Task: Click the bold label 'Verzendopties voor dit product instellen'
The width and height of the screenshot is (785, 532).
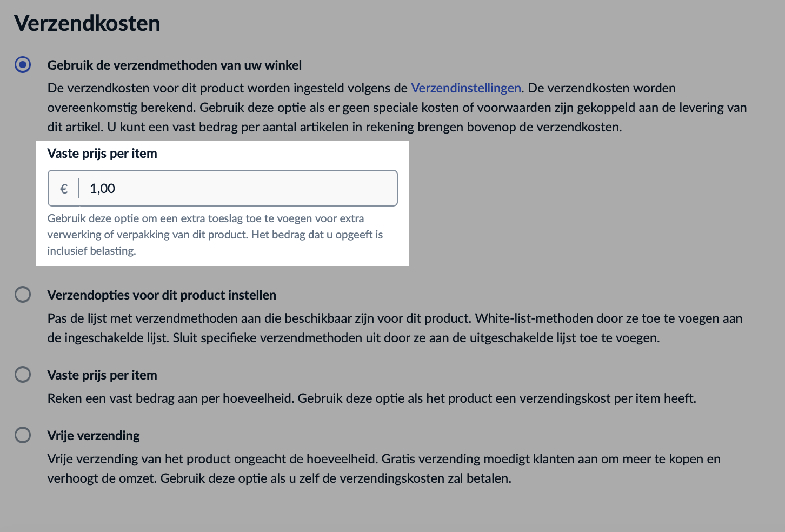Action: tap(162, 295)
